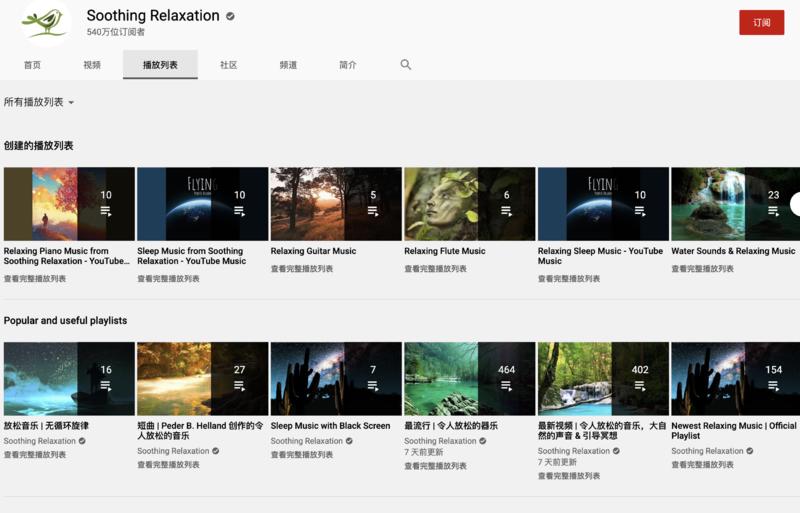The image size is (800, 513).
Task: Click Soothing Relaxation name under Sleep Music with Black Screen
Action: 307,441
